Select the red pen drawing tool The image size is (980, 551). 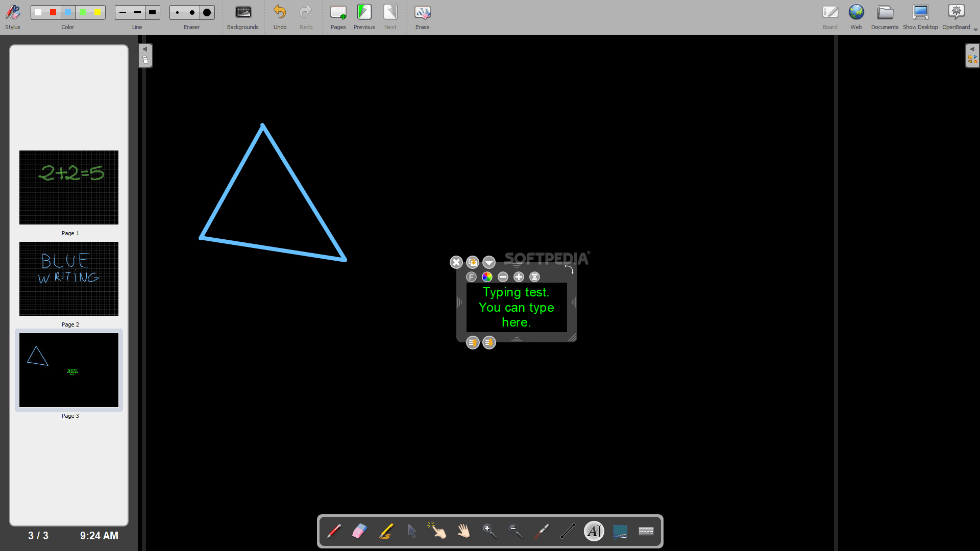click(334, 531)
